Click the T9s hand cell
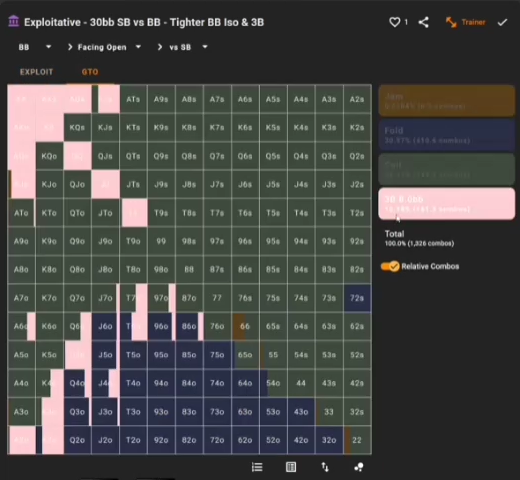This screenshot has width=520, height=480. 161,213
